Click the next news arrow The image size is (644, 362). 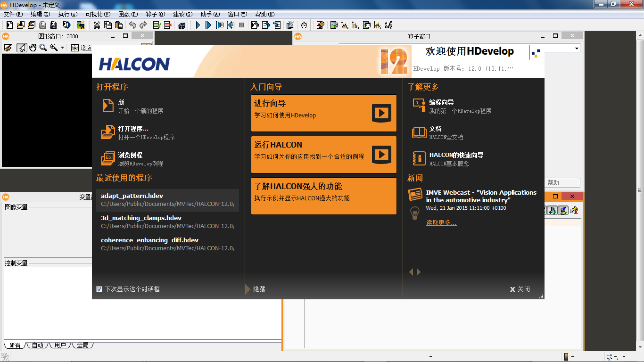pos(419,272)
